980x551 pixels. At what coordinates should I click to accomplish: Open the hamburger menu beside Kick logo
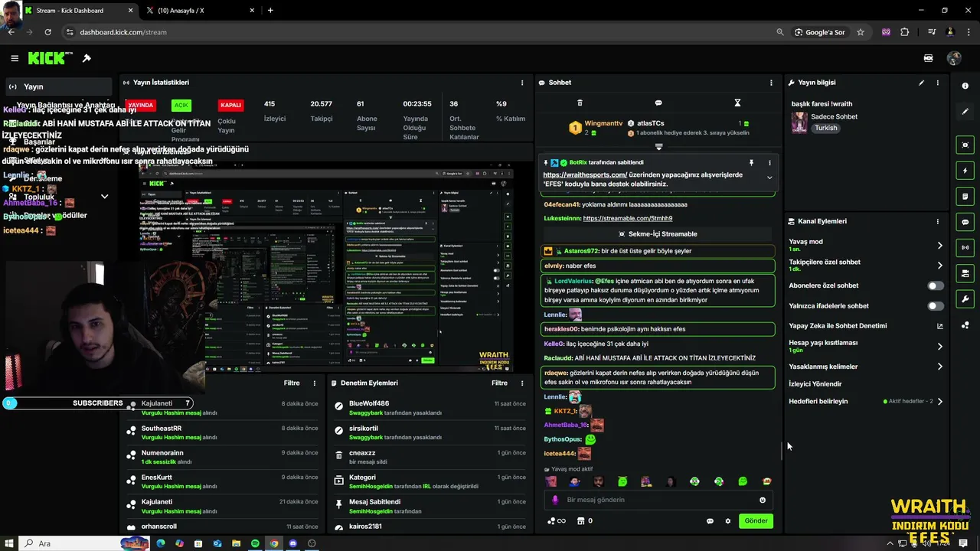click(x=15, y=58)
